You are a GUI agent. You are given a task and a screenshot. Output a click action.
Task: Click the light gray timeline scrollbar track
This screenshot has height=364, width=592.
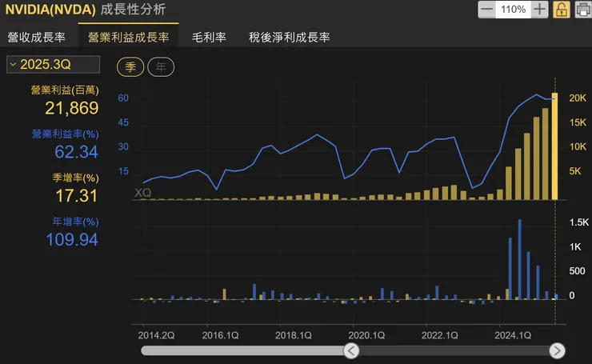click(x=242, y=350)
